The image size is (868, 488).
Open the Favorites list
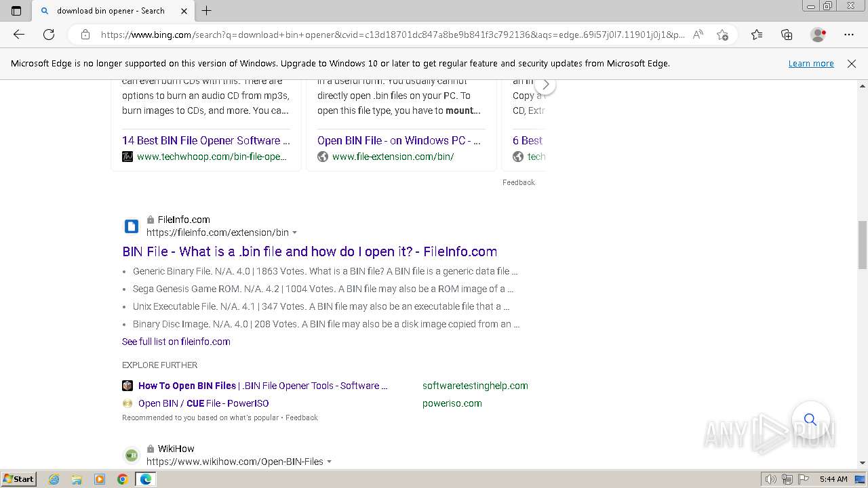(757, 35)
